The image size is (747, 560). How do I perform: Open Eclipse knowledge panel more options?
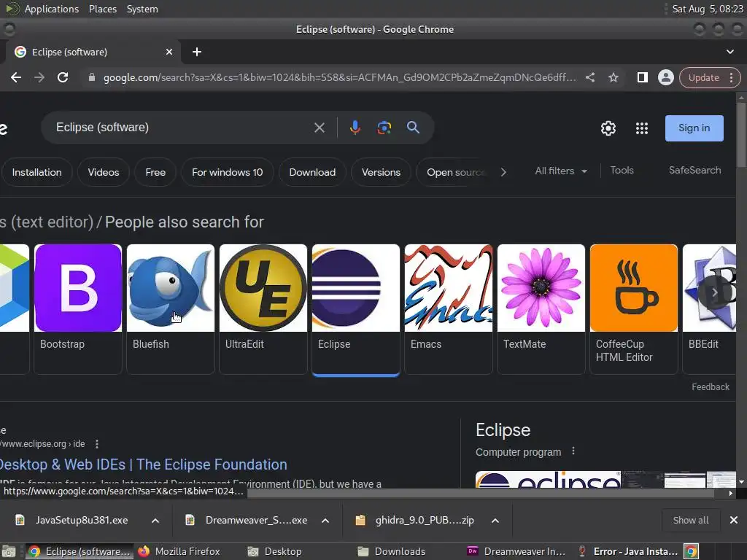[573, 451]
